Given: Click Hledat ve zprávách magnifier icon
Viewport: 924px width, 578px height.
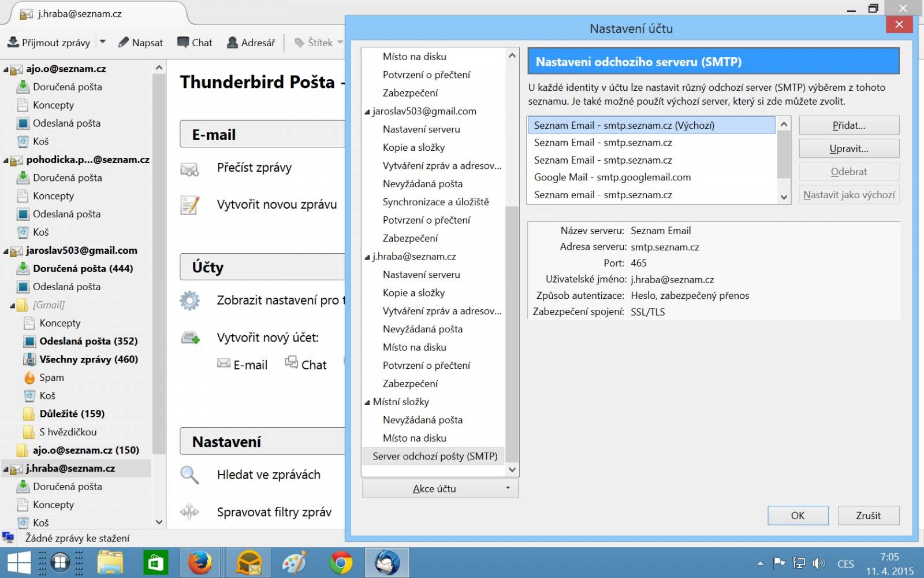Looking at the screenshot, I should 189,475.
